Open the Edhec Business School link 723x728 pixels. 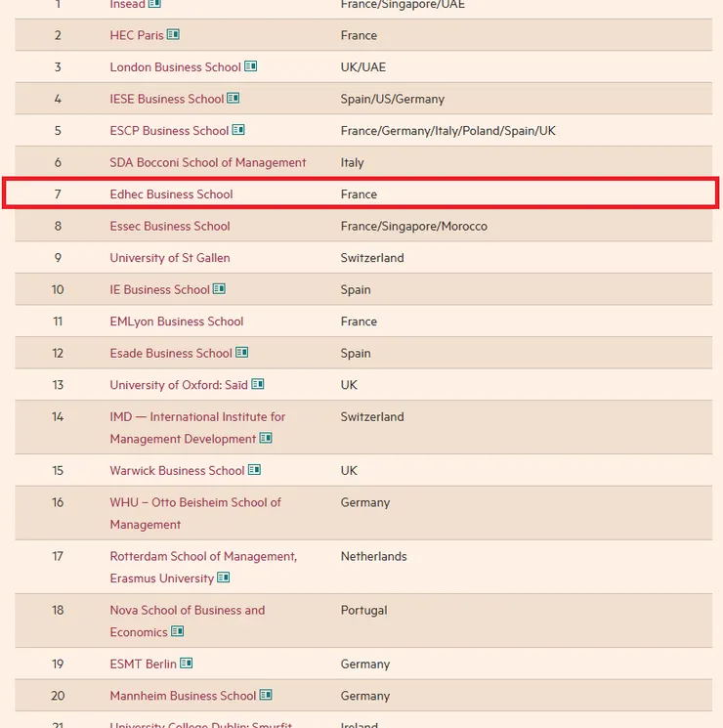click(171, 194)
